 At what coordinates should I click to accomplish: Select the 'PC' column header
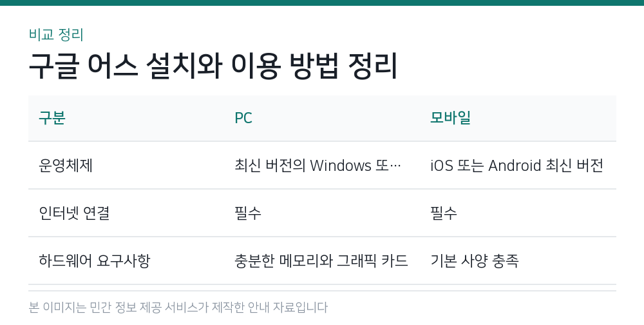(243, 118)
